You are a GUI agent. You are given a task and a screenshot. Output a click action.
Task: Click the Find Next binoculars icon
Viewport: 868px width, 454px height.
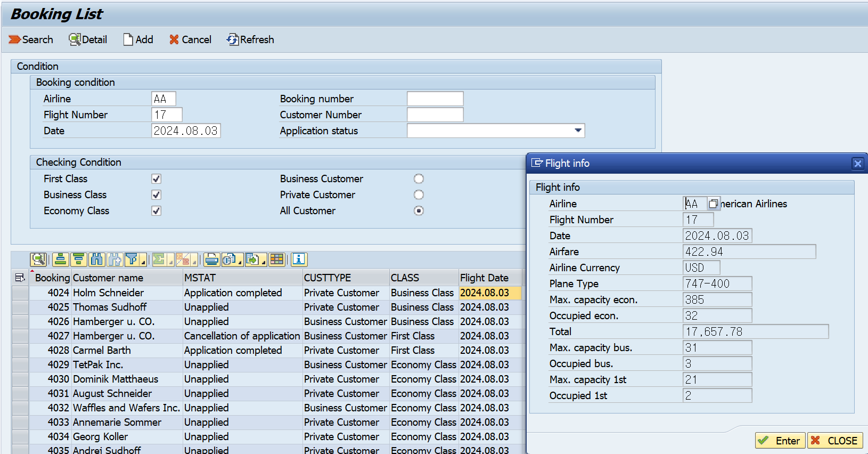click(x=115, y=260)
